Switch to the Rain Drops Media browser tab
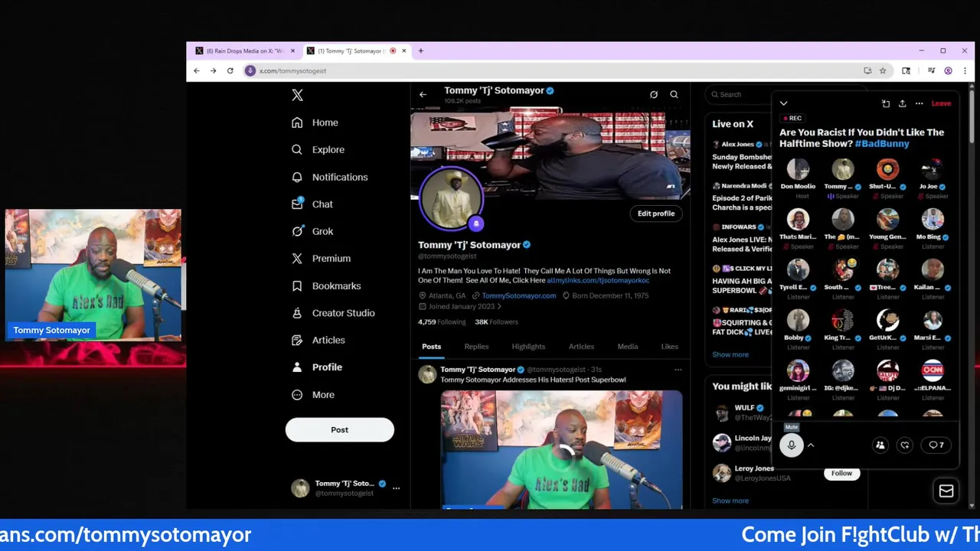Viewport: 980px width, 551px height. [243, 51]
